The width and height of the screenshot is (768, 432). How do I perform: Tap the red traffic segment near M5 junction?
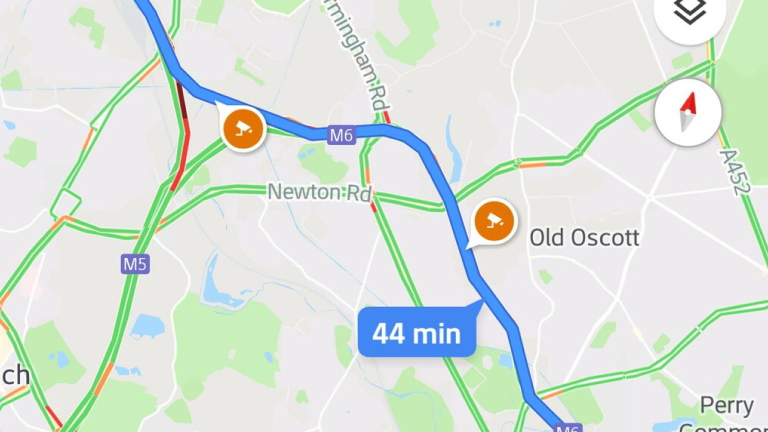point(181,155)
